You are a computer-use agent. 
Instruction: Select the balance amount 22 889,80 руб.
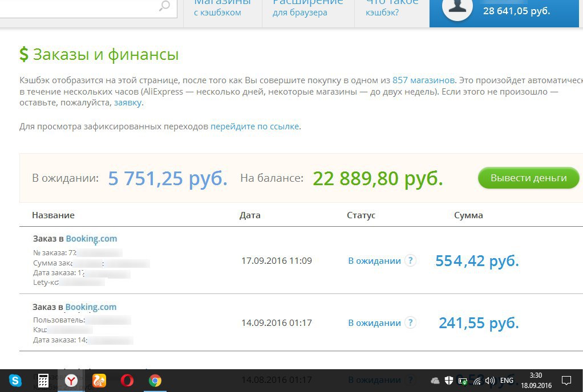pyautogui.click(x=378, y=178)
